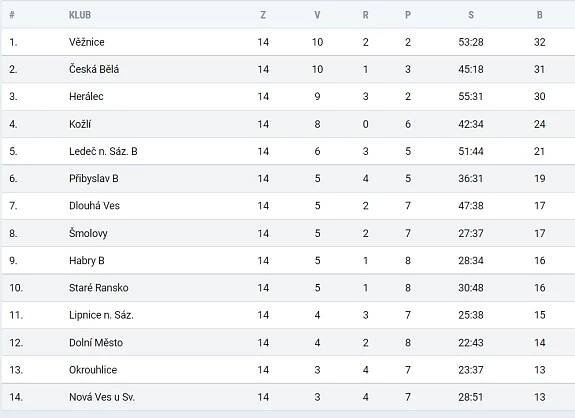Sort by the B points column header
The image size is (575, 418).
click(x=539, y=15)
